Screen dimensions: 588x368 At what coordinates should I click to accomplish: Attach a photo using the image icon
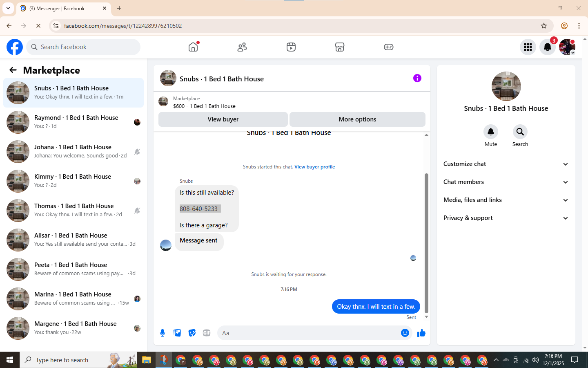[x=177, y=333]
